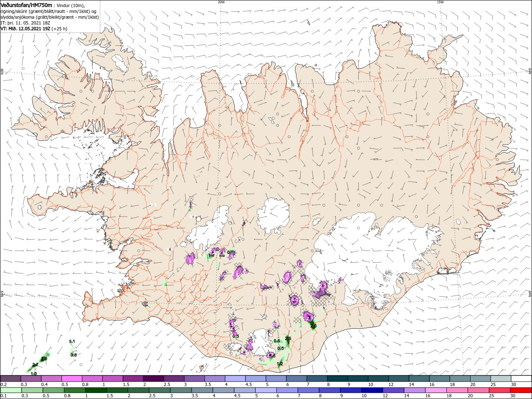Select the darkest green rain swatch between 1 and 1.5

click(96, 390)
